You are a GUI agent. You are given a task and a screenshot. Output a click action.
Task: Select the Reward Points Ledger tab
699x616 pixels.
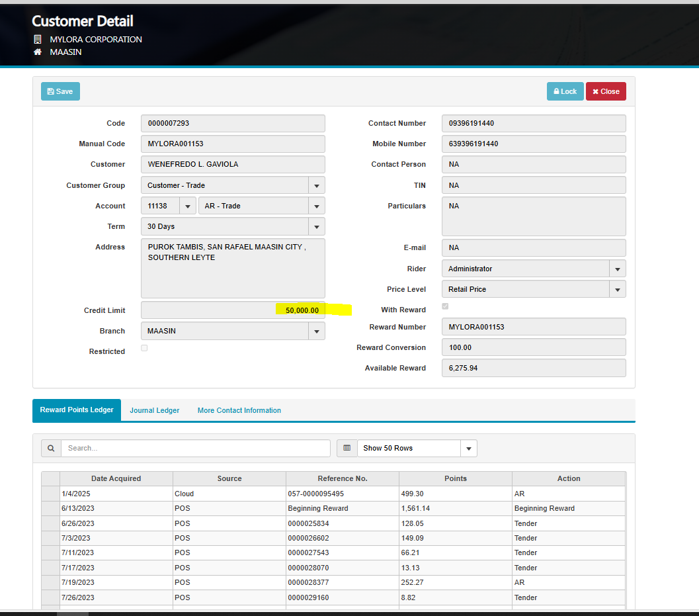tap(77, 410)
